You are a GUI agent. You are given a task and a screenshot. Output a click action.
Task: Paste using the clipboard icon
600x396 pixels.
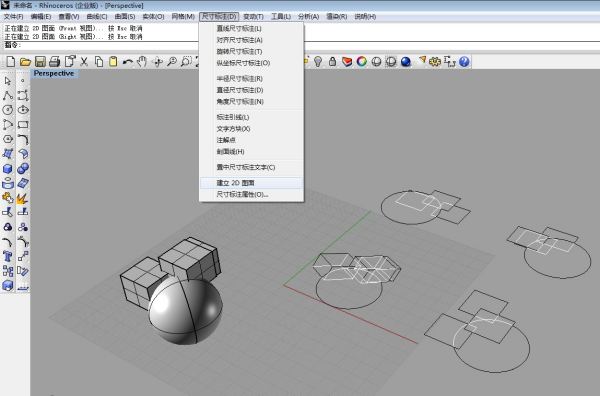tap(113, 62)
